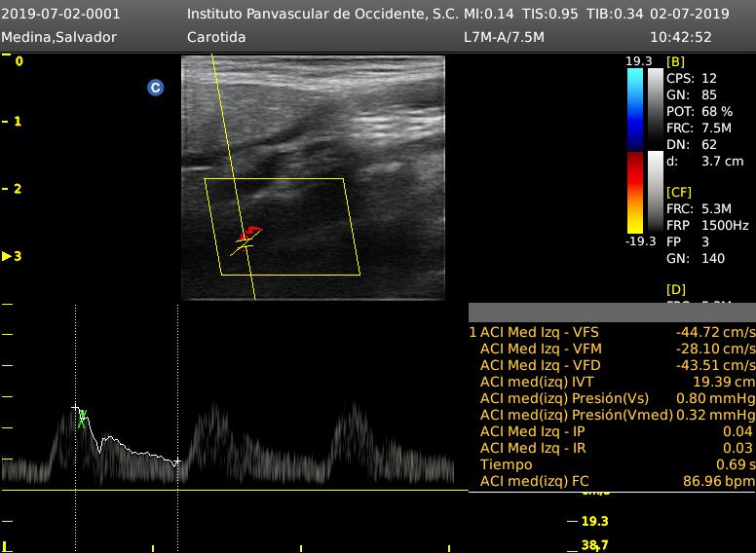Click the '19.3' Doppler scale tick label
The width and height of the screenshot is (756, 553).
pyautogui.click(x=594, y=521)
